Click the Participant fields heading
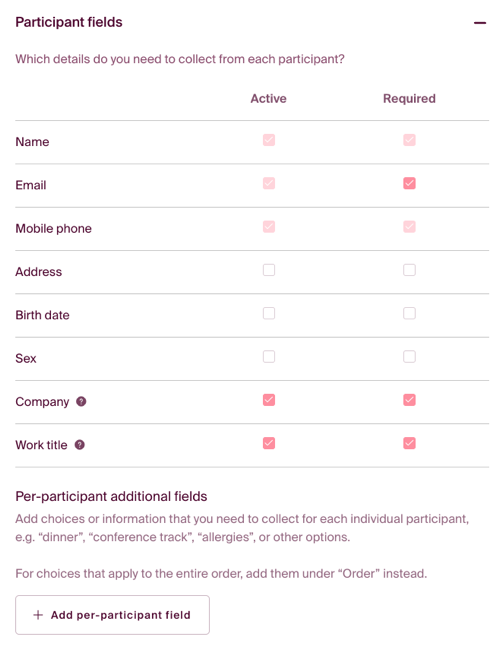 (x=69, y=22)
